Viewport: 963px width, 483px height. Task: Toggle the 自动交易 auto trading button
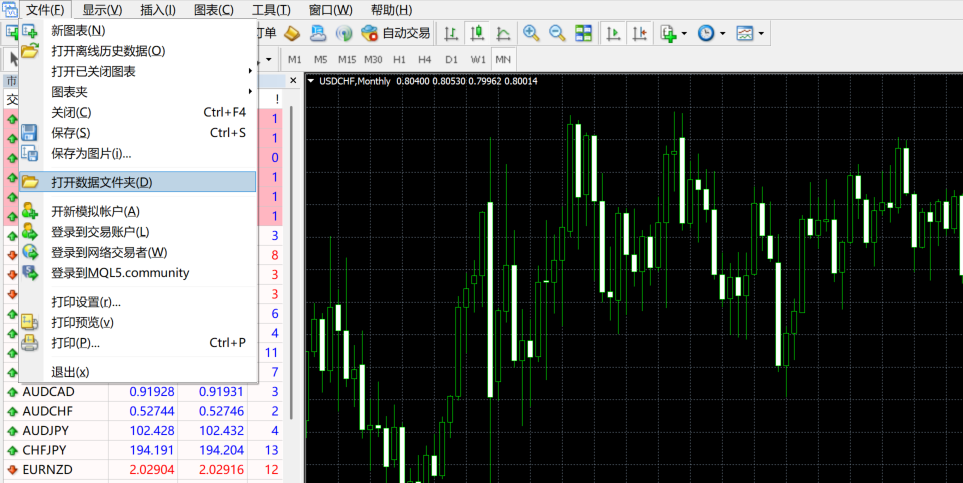396,33
